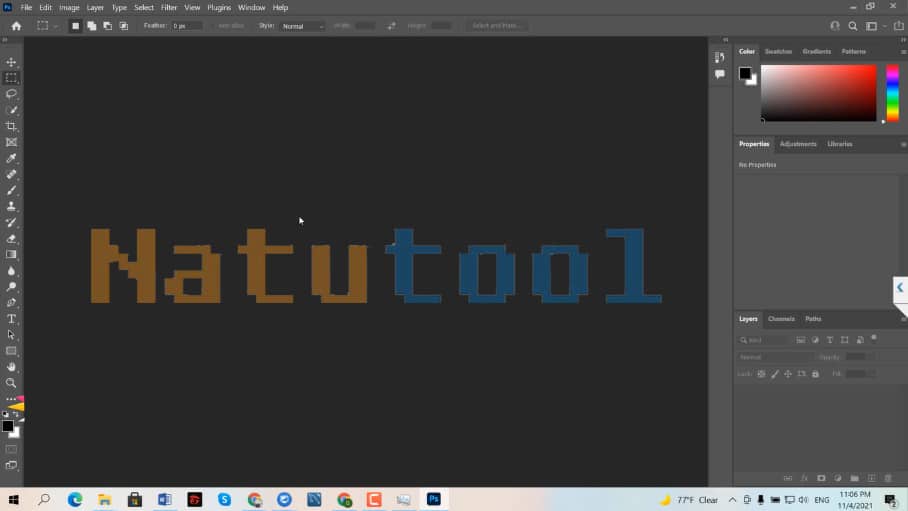Screen dimensions: 908x511
Task: Choose Intersect with Selection mode
Action: pos(124,26)
